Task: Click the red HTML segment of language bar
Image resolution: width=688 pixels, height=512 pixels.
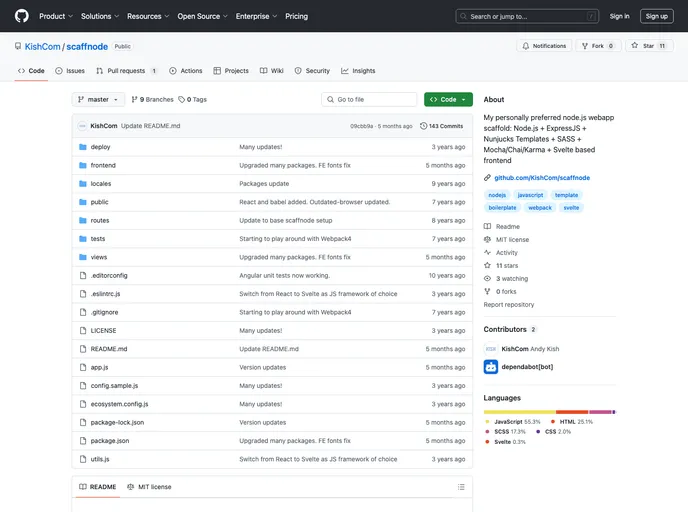Action: [572, 412]
